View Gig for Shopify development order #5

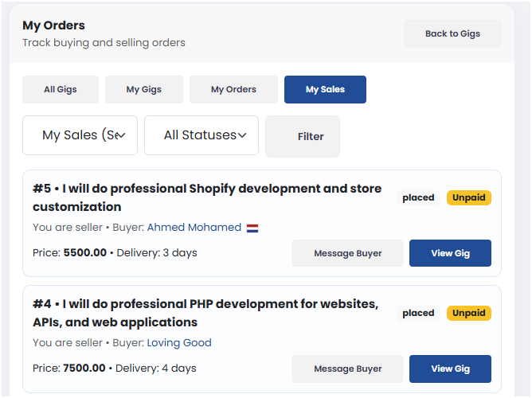pos(450,253)
